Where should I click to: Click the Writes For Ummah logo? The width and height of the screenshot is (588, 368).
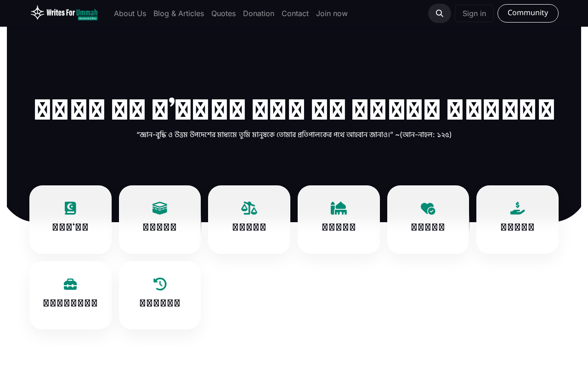click(x=64, y=13)
